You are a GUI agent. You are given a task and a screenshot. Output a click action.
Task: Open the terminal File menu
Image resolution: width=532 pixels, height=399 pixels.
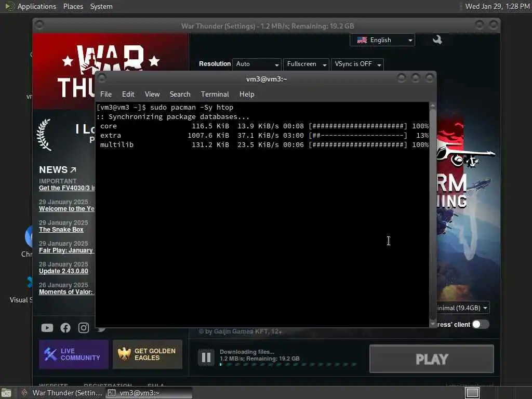click(x=106, y=95)
